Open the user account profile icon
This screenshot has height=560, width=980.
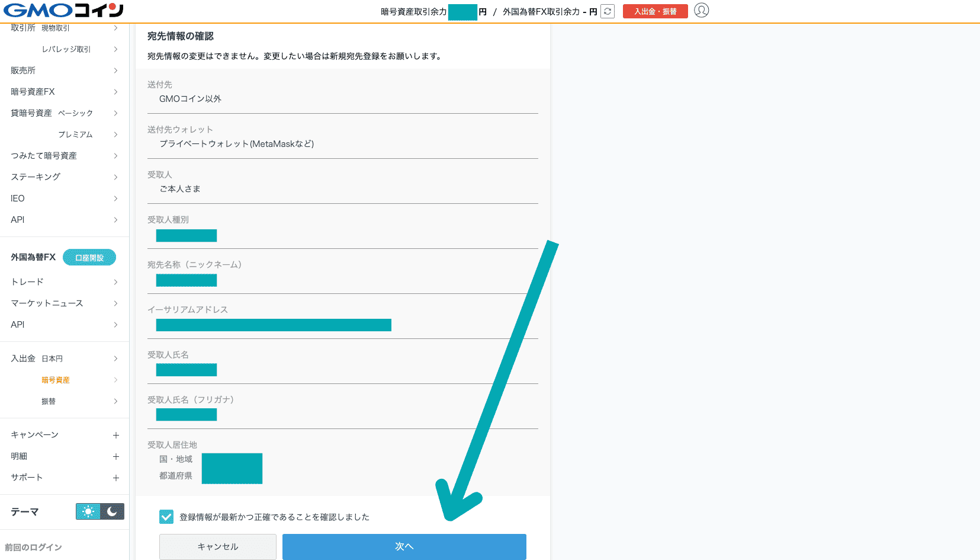701,11
